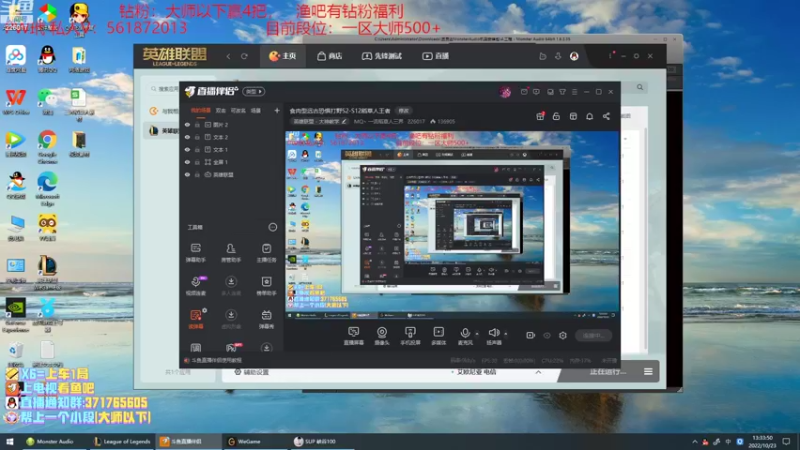Open stream settings gear icon
Screen dimensions: 800x450
[563, 335]
